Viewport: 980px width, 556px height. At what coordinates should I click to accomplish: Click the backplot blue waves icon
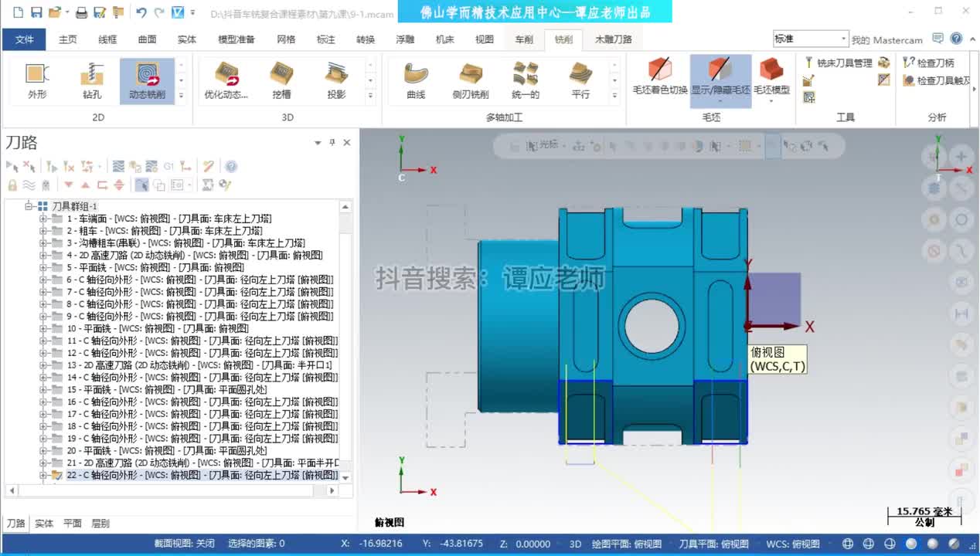[118, 166]
